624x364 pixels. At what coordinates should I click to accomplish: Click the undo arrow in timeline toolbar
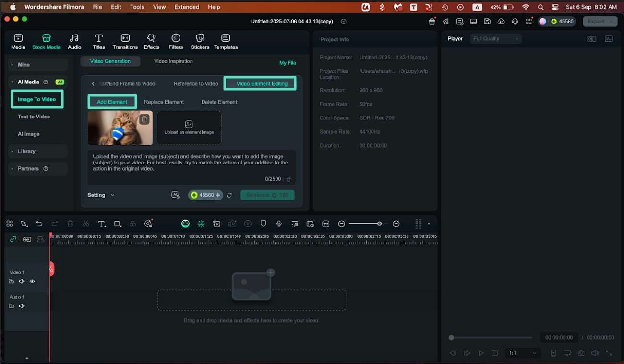39,223
